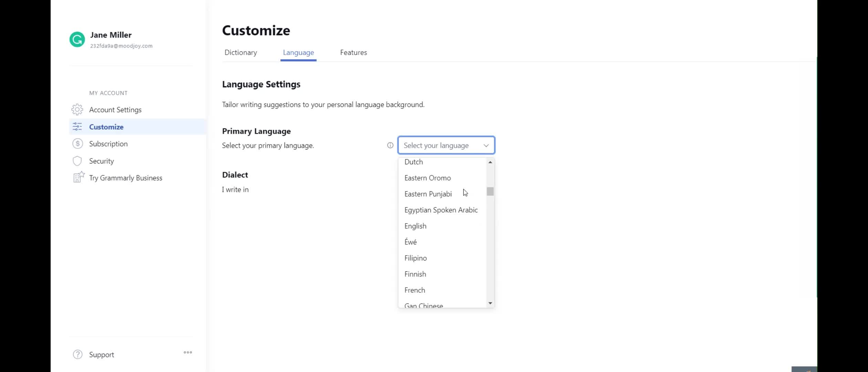Open Account Settings menu

(x=115, y=110)
